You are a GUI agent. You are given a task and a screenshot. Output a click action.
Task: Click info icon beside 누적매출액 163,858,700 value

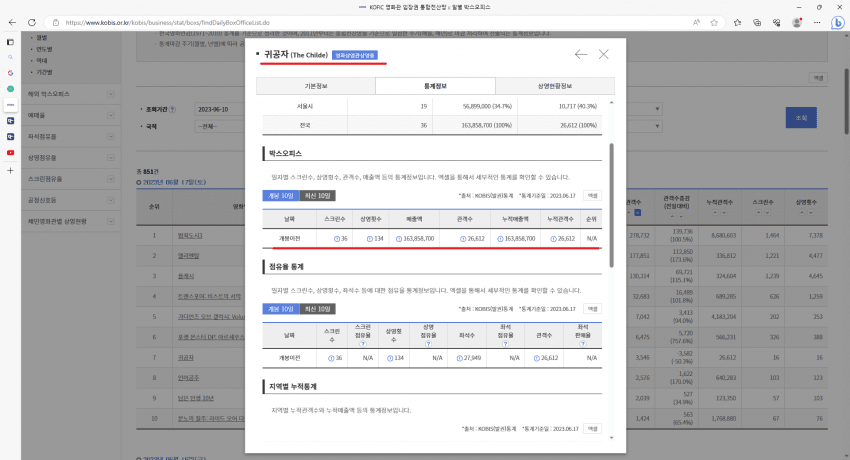pyautogui.click(x=500, y=238)
